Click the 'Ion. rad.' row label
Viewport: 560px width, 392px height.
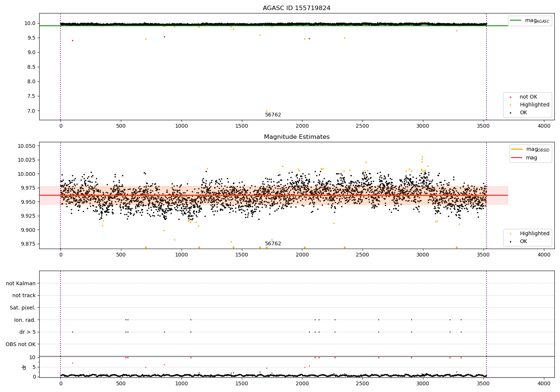click(25, 320)
